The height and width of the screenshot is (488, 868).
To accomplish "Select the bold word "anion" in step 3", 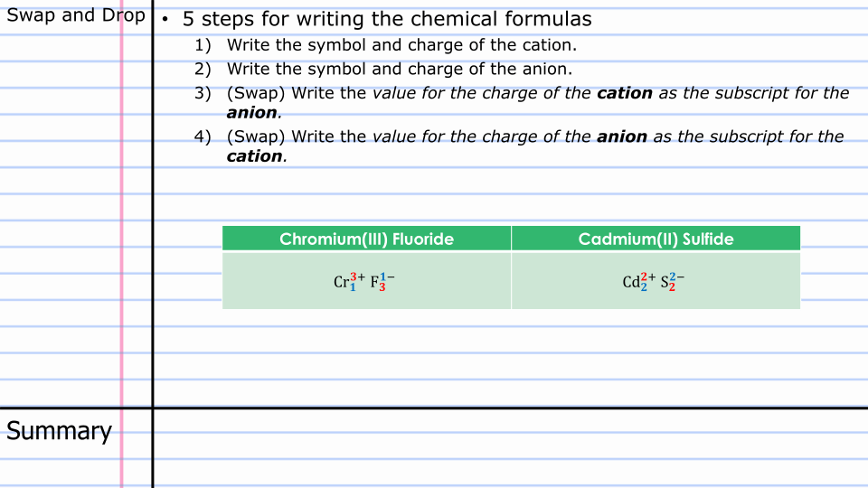I will click(x=251, y=113).
